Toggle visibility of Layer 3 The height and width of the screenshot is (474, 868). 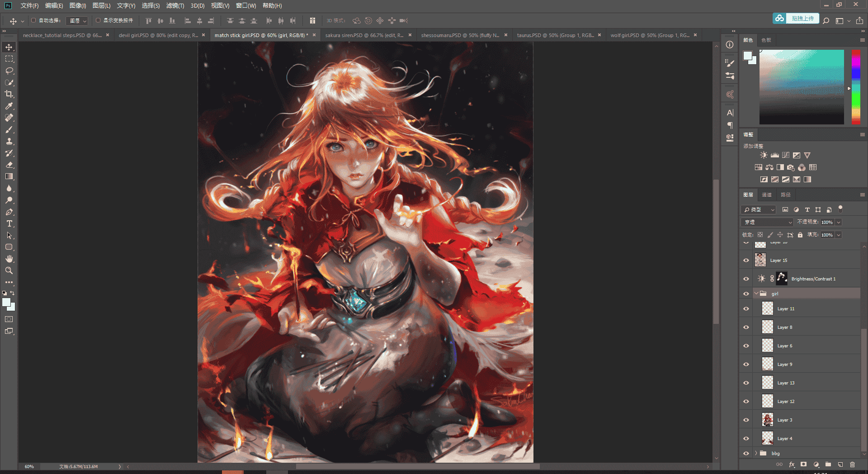point(746,420)
